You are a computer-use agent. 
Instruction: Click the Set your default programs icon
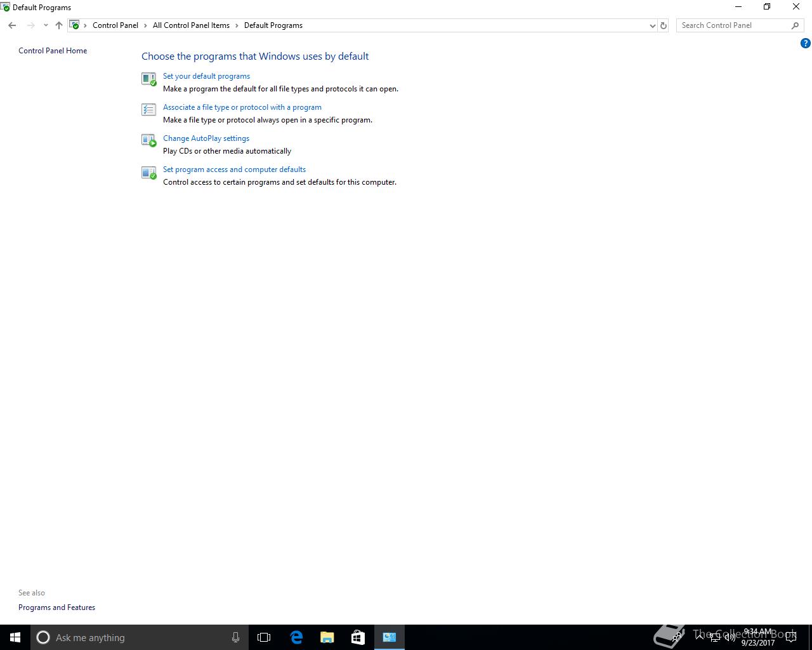[148, 79]
